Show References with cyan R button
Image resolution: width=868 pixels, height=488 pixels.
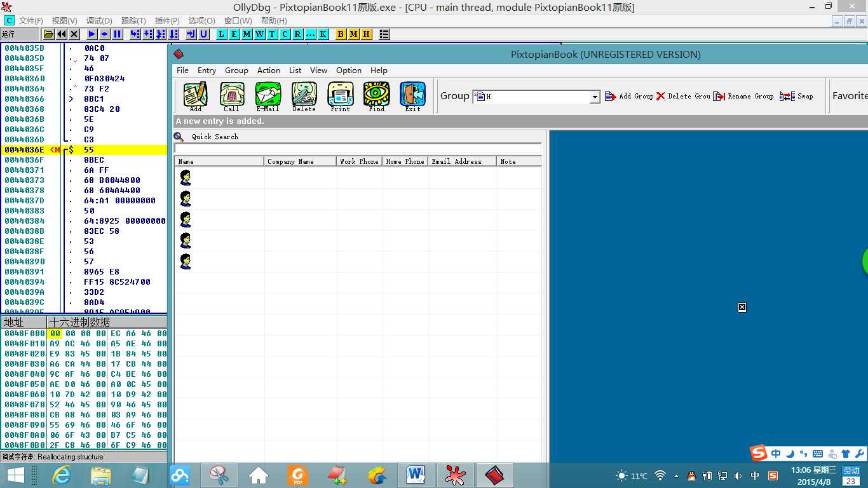(298, 34)
